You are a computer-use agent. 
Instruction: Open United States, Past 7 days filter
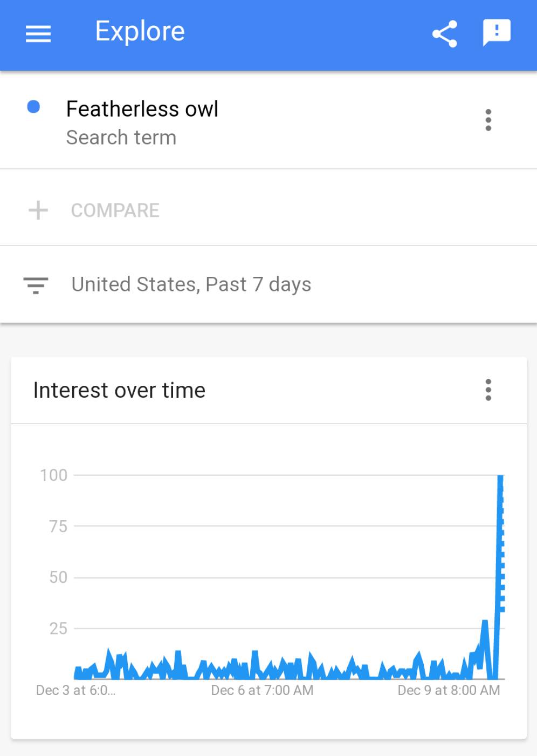tap(191, 284)
